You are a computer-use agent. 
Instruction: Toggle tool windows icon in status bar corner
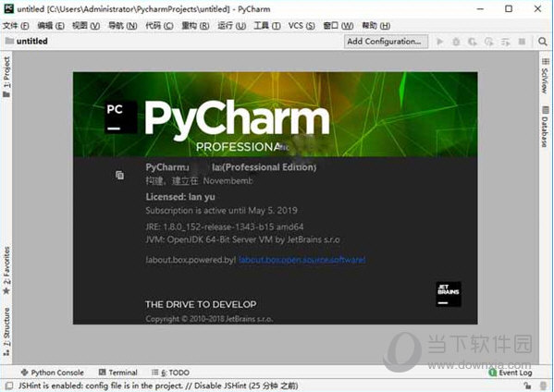tap(9, 386)
